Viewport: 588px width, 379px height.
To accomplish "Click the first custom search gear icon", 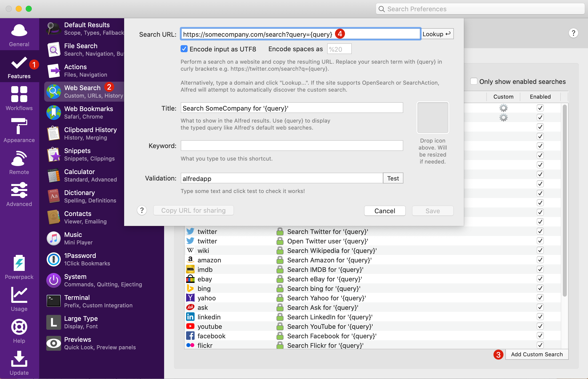I will 503,108.
